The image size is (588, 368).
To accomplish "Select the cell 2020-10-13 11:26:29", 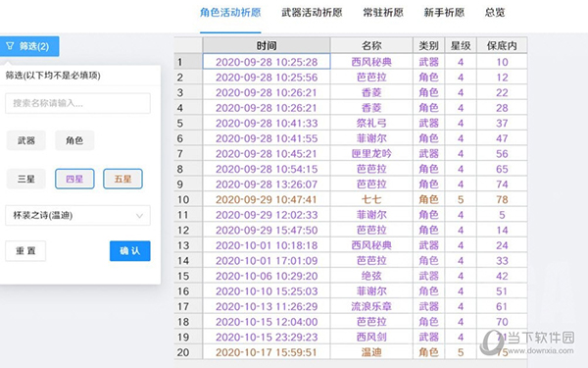I will (x=267, y=306).
